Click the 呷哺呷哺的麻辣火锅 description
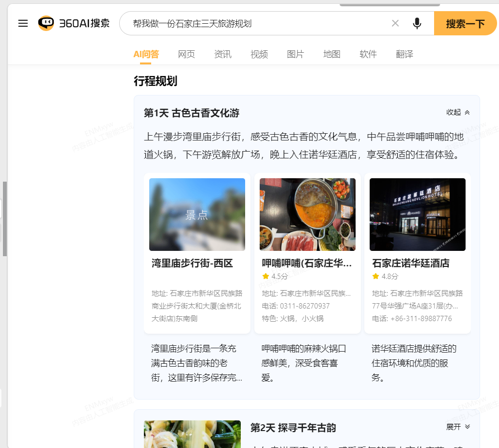Viewport: 499px width, 448px height. [304, 363]
